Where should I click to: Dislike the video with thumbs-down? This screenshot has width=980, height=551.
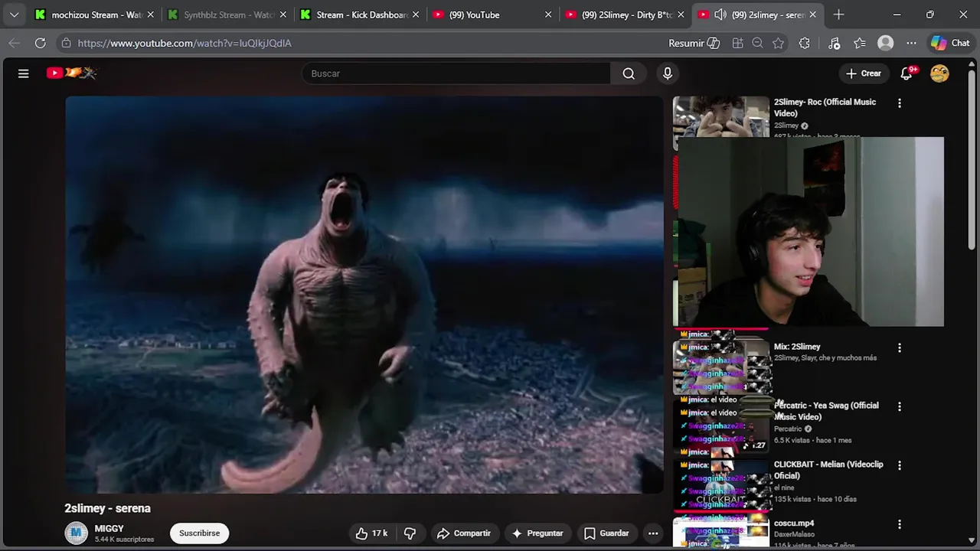click(410, 533)
